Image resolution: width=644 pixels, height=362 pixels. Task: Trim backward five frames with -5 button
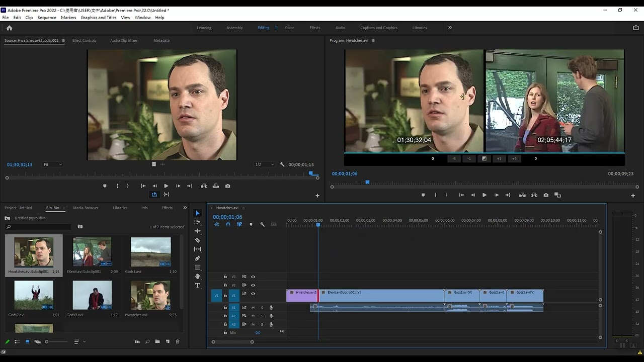coord(454,158)
